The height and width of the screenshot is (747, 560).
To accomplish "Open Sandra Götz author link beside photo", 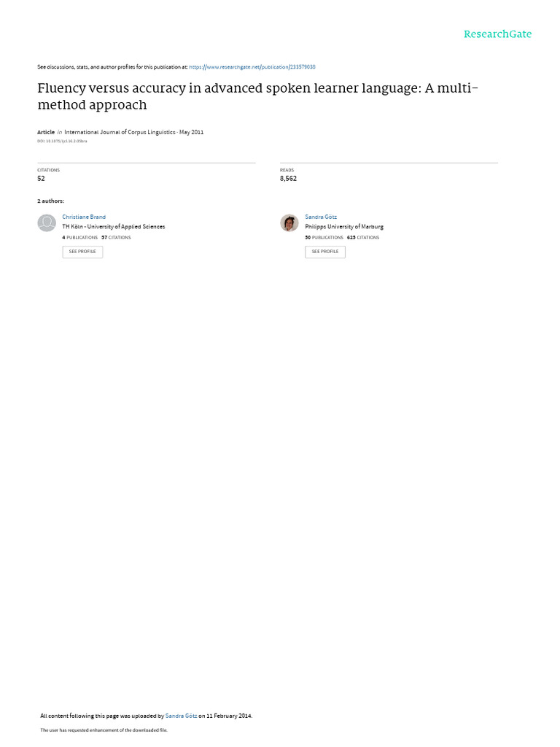I will click(x=321, y=217).
